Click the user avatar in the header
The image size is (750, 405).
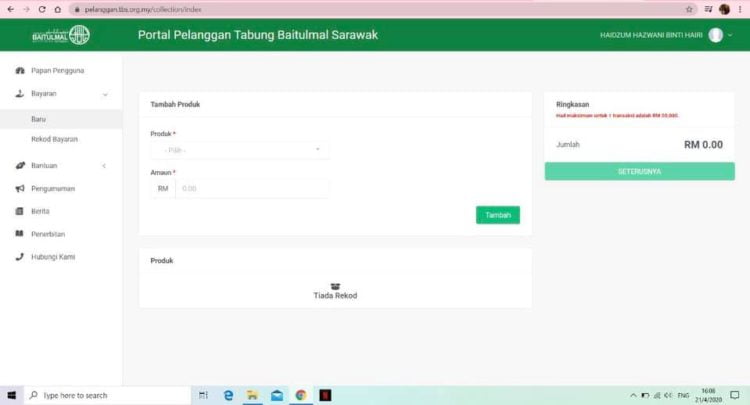716,35
